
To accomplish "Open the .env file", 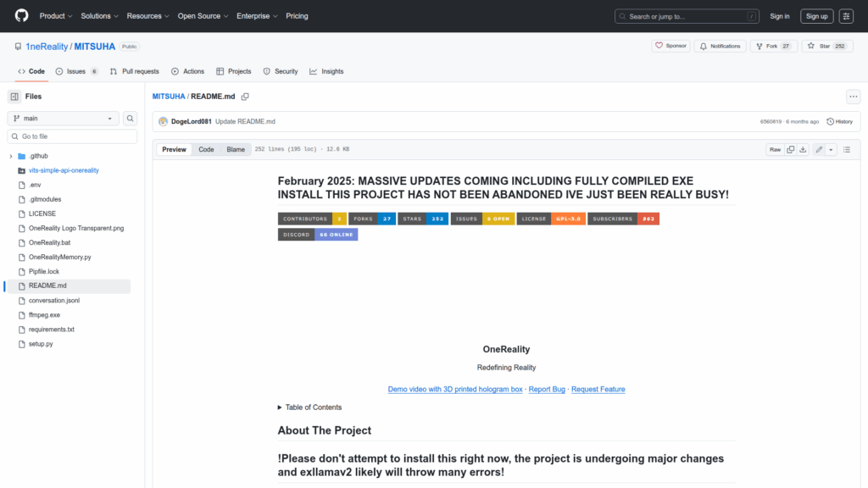I will (35, 185).
